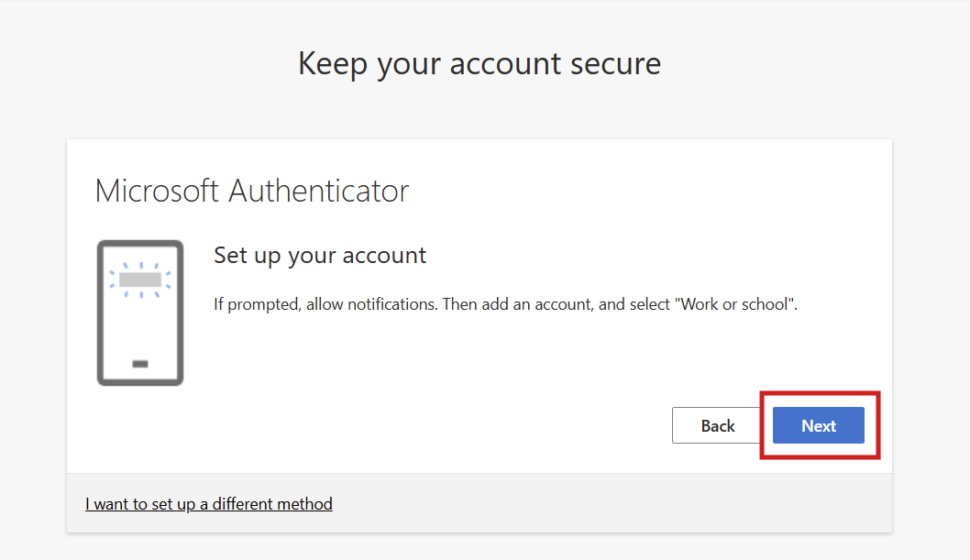Click the home button on phone illustration

click(x=140, y=364)
